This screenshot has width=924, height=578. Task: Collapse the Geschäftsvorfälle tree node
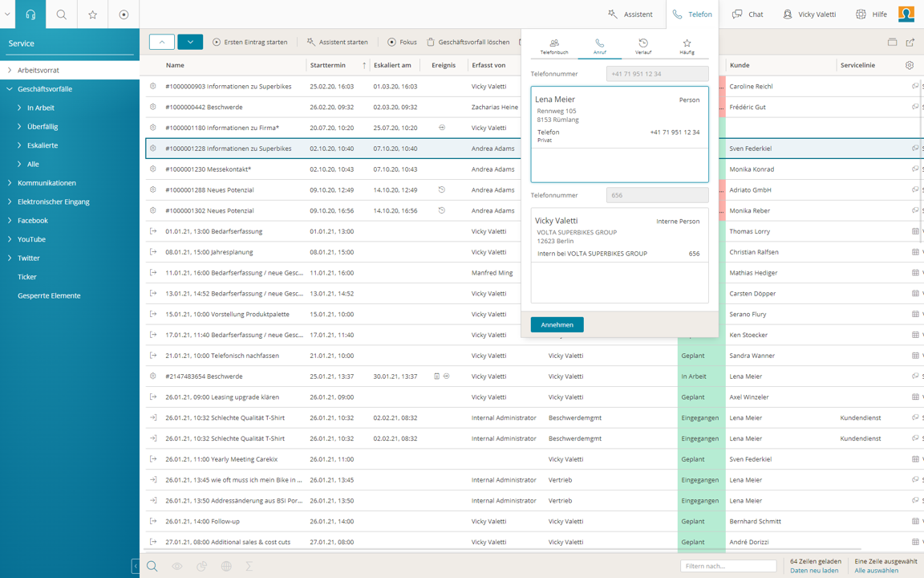tap(10, 89)
